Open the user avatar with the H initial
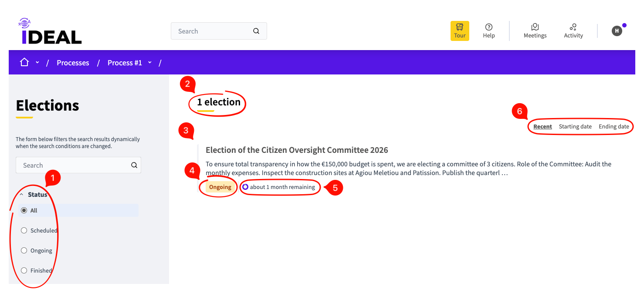This screenshot has width=644, height=297. pyautogui.click(x=617, y=30)
